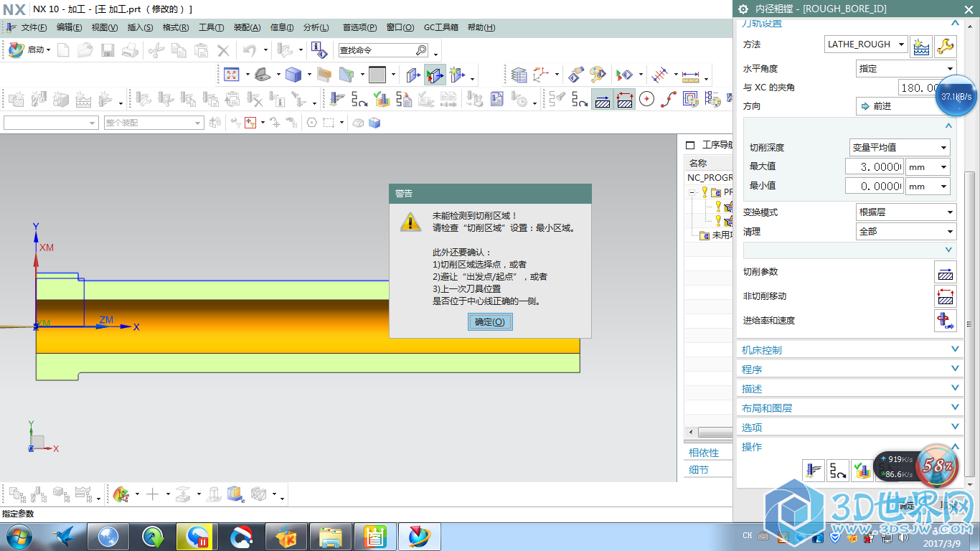Select the shaded cube rendering style icon
This screenshot has width=980, height=551.
click(x=293, y=75)
